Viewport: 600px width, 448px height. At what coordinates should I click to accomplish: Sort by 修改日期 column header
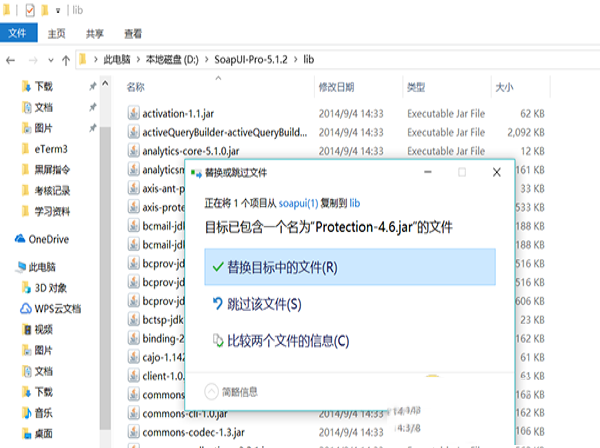click(x=336, y=87)
